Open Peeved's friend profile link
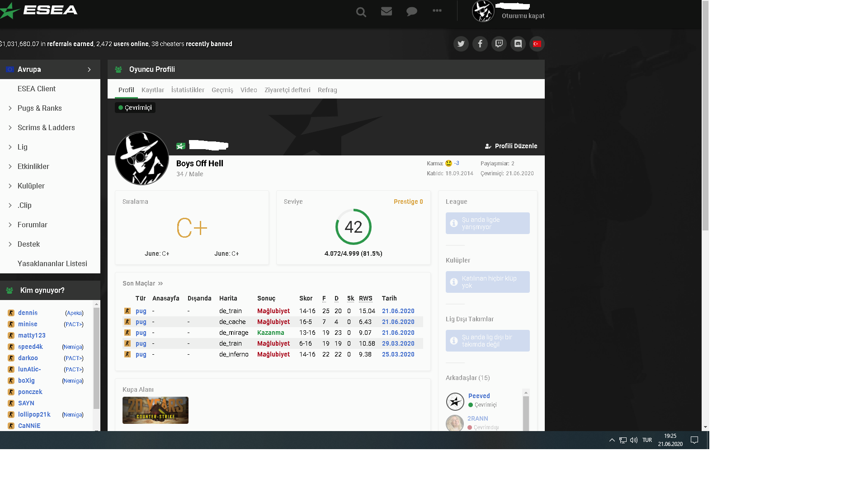 click(479, 396)
